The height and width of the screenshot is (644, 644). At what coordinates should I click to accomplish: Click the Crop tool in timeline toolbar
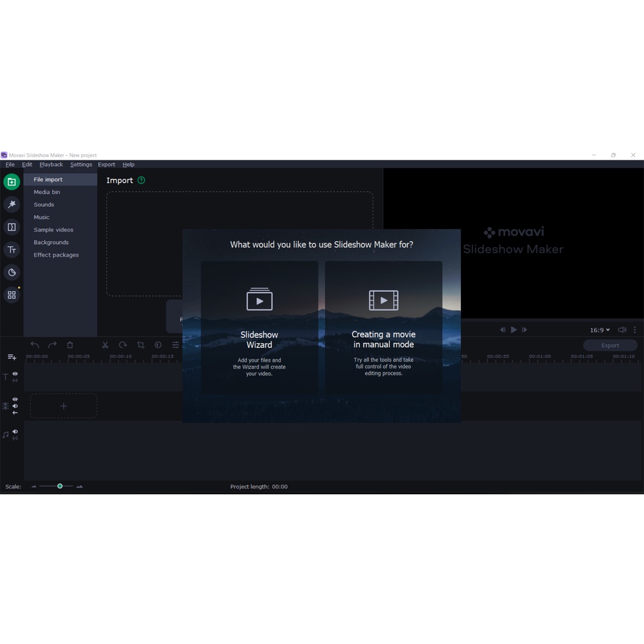140,345
